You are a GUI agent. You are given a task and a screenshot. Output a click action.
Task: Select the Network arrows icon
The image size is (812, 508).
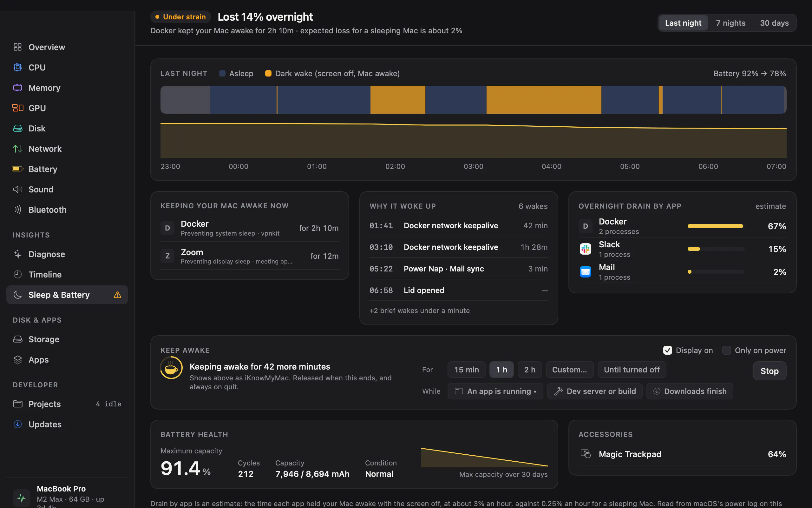[17, 149]
